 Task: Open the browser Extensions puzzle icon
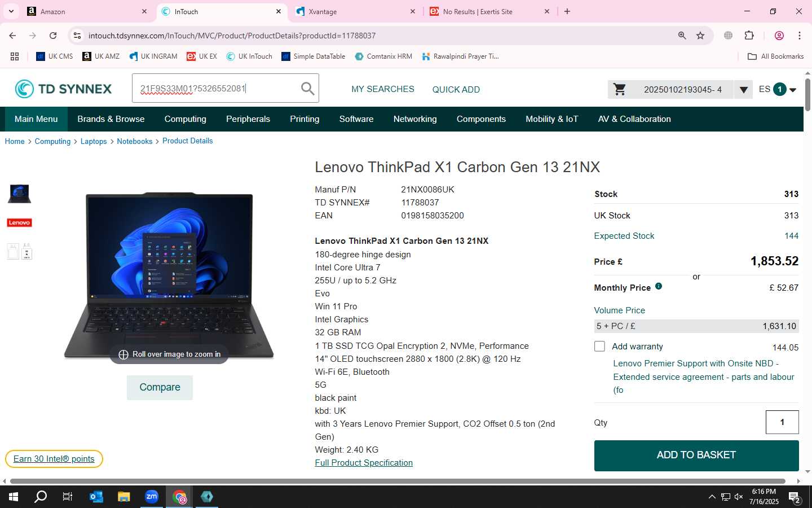(x=749, y=36)
